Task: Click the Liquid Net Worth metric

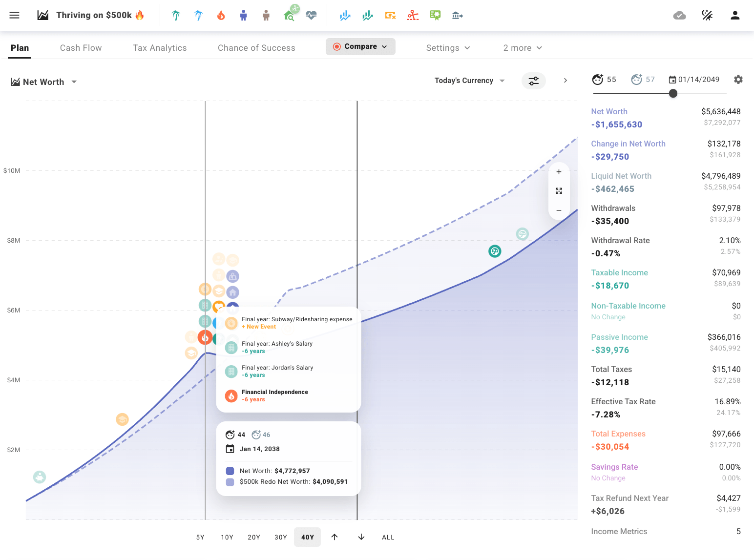Action: (621, 176)
